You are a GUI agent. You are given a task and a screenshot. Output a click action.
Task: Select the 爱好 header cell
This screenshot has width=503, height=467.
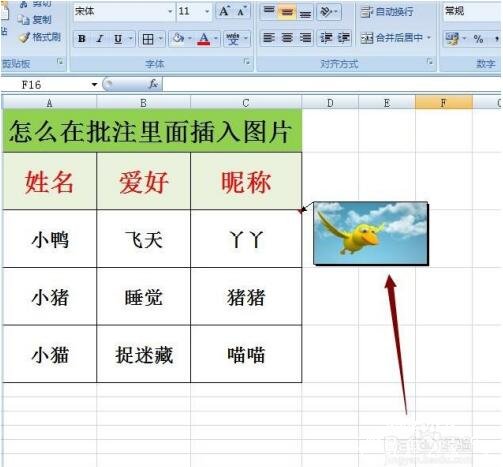(143, 181)
